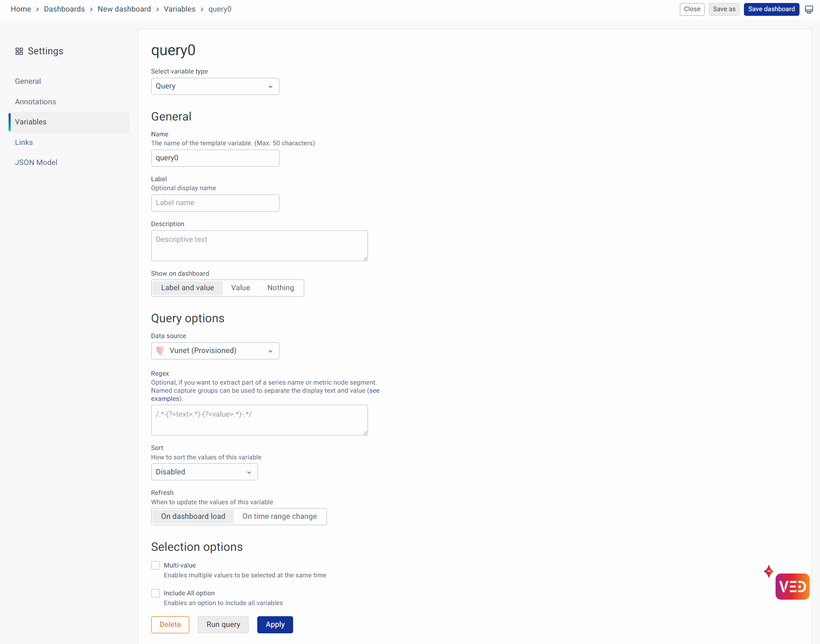
Task: Navigate to Dashboards in breadcrumb
Action: 64,9
